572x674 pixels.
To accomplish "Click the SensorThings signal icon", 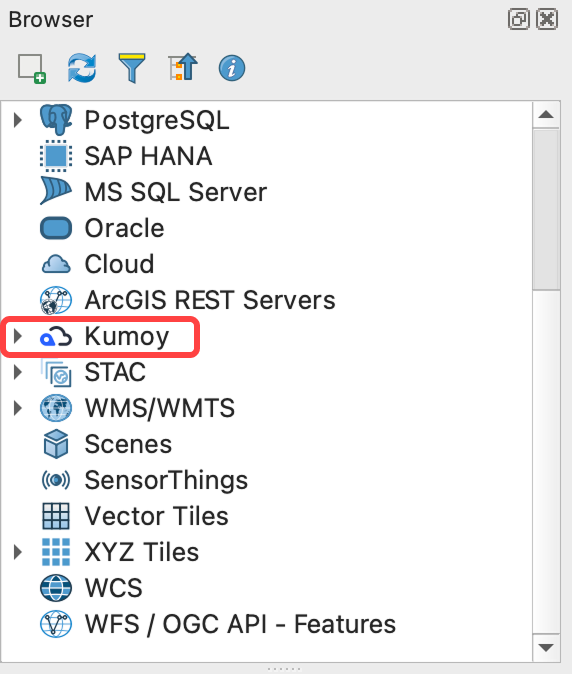I will coord(56,480).
